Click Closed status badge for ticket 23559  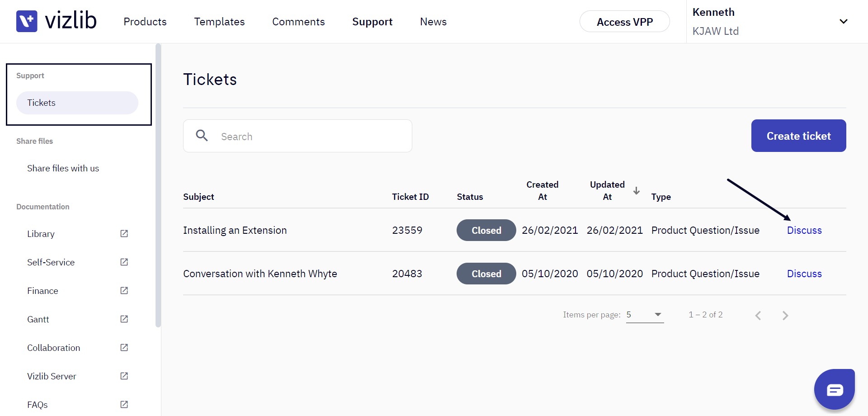[486, 230]
